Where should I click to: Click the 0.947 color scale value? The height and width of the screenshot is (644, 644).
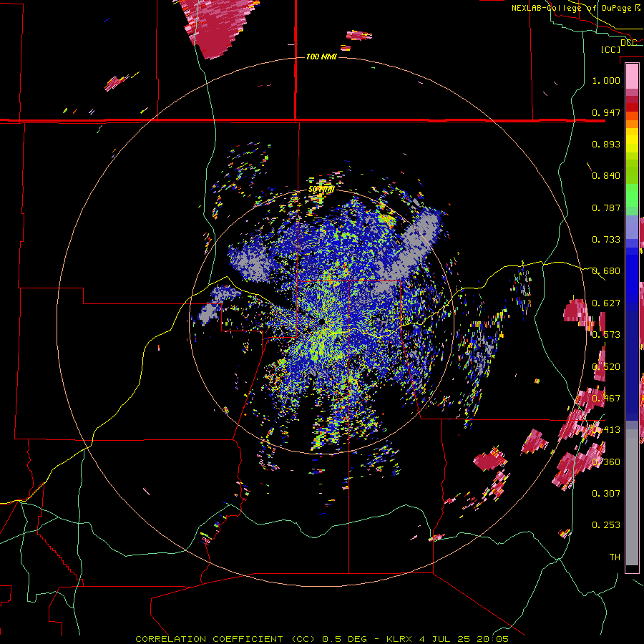click(606, 112)
